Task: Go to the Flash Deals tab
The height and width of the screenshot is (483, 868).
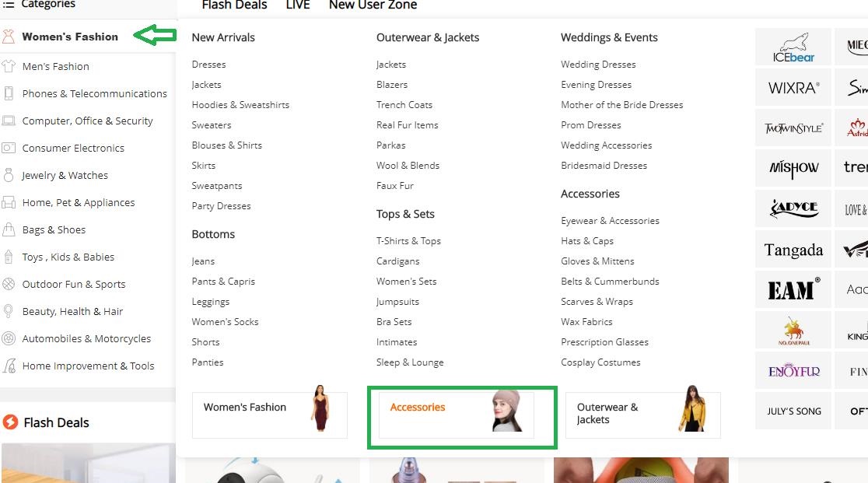Action: (x=234, y=5)
